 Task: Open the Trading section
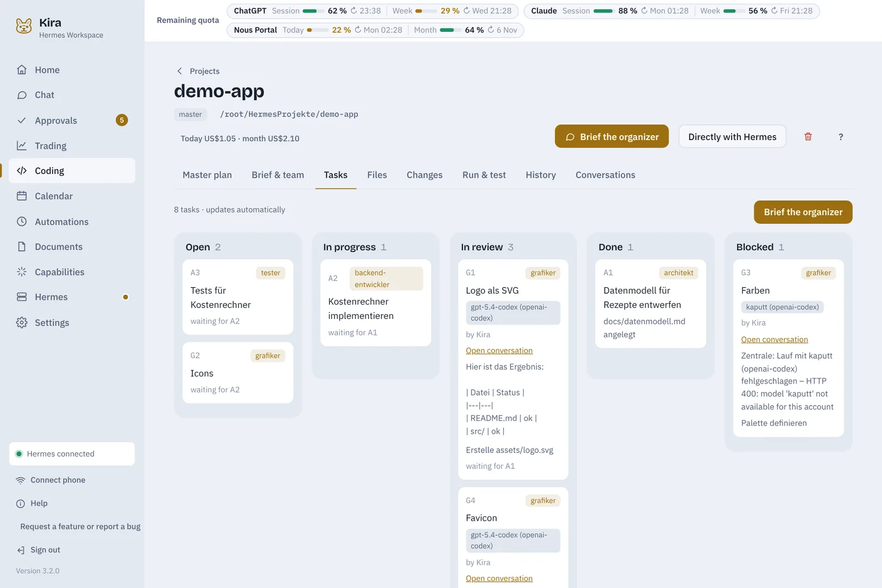tap(72, 145)
